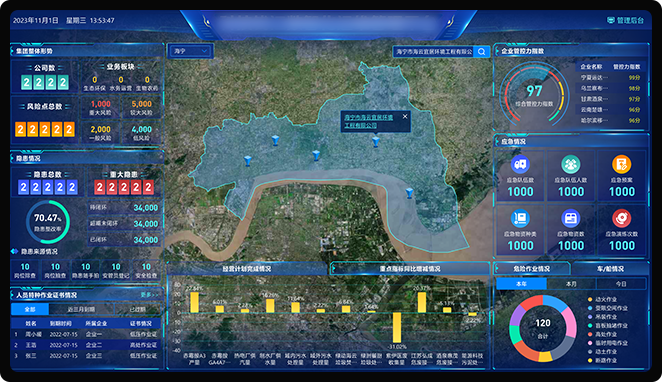Select the 本月 time filter
This screenshot has height=382, width=662.
(x=571, y=284)
